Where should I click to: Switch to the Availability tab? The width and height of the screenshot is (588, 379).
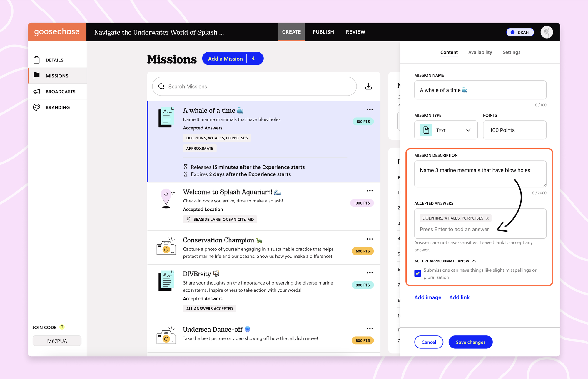coord(480,52)
